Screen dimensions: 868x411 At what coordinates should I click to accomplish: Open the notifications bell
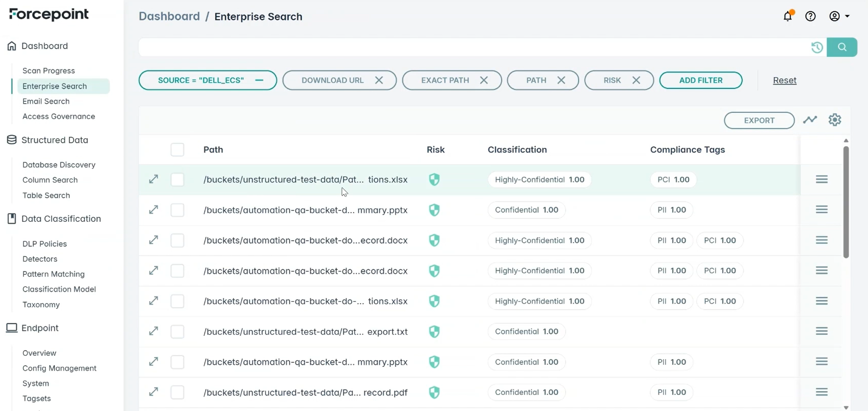[x=788, y=16]
